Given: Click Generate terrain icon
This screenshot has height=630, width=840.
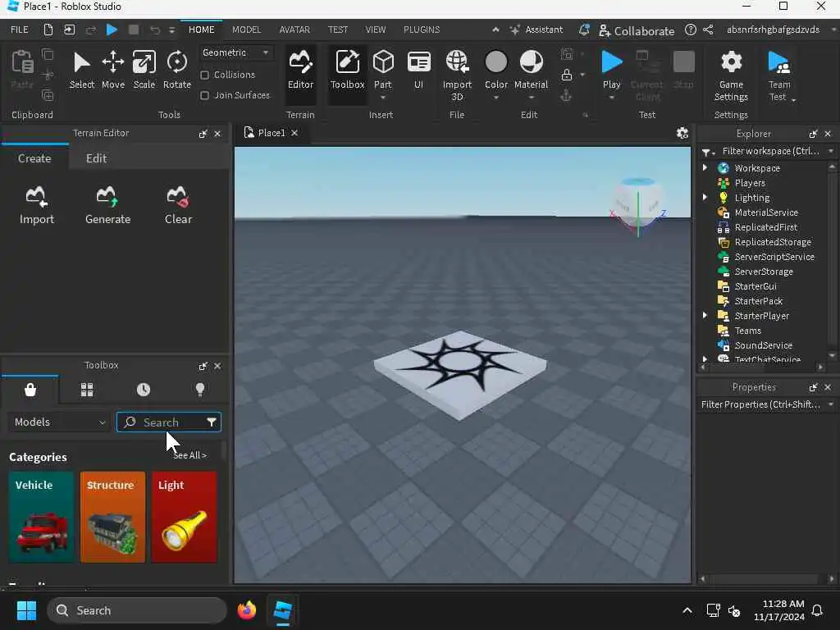Looking at the screenshot, I should click(107, 205).
